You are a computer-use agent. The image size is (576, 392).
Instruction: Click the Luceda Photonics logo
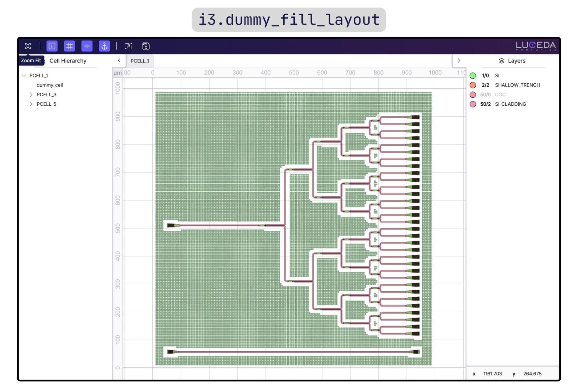pos(535,46)
